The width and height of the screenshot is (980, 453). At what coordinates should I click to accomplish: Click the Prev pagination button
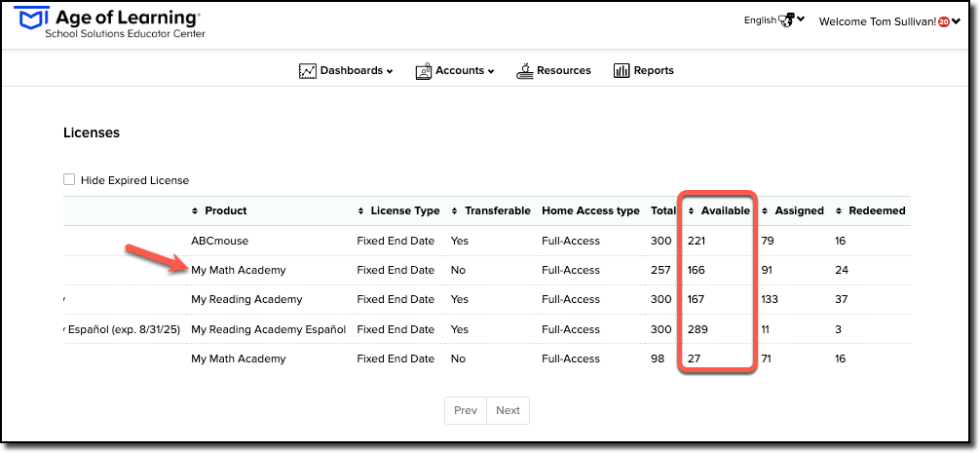[x=466, y=410]
